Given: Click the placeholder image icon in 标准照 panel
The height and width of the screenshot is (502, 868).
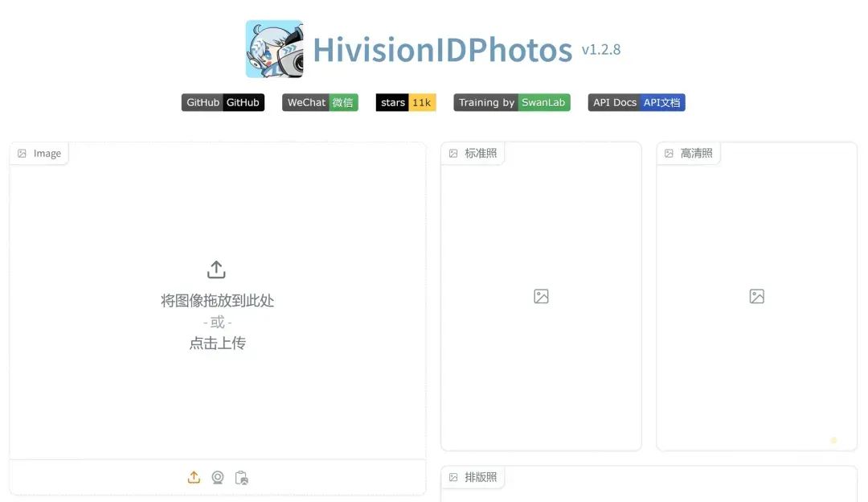Looking at the screenshot, I should pos(542,296).
